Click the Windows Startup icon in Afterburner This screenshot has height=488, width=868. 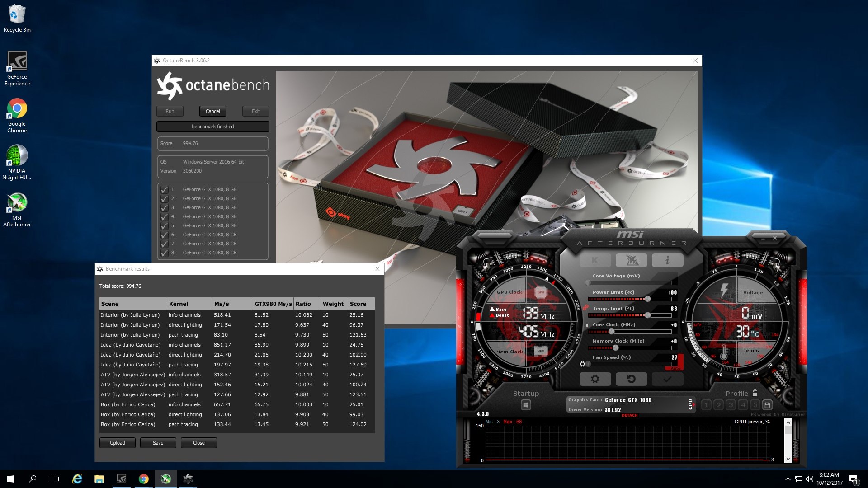coord(526,405)
